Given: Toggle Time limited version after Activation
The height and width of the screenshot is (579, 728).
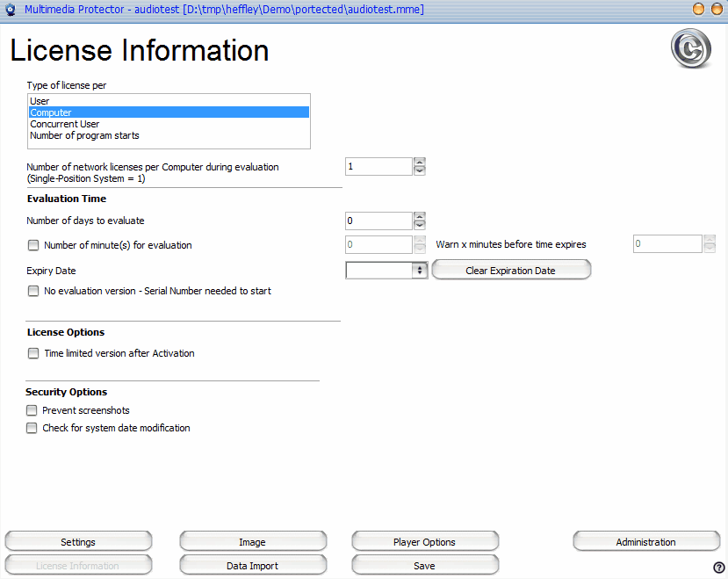Looking at the screenshot, I should pos(33,353).
